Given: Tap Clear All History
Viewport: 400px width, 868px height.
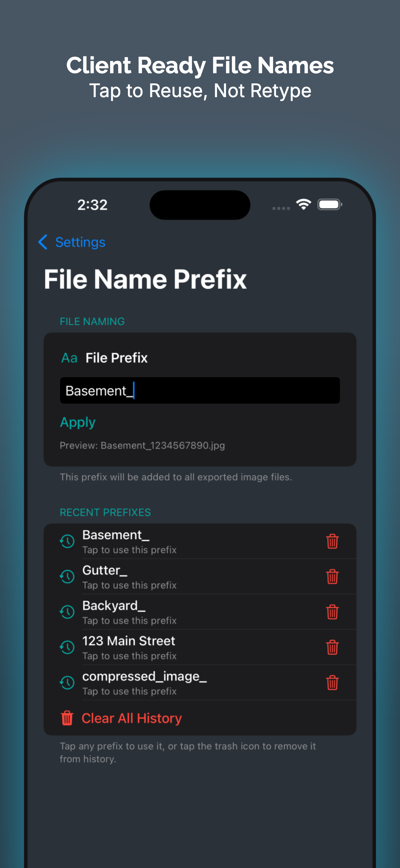Looking at the screenshot, I should click(x=131, y=718).
